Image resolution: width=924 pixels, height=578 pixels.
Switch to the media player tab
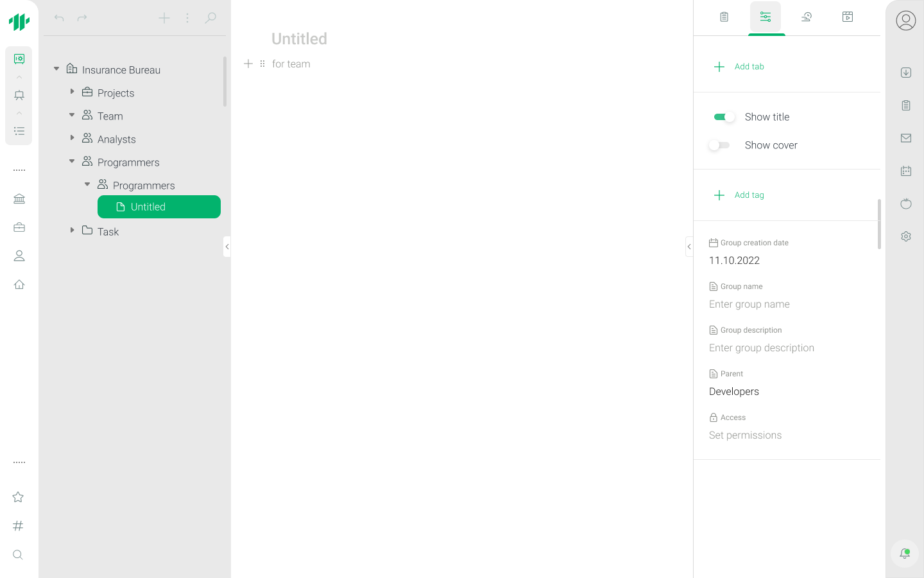pyautogui.click(x=847, y=17)
